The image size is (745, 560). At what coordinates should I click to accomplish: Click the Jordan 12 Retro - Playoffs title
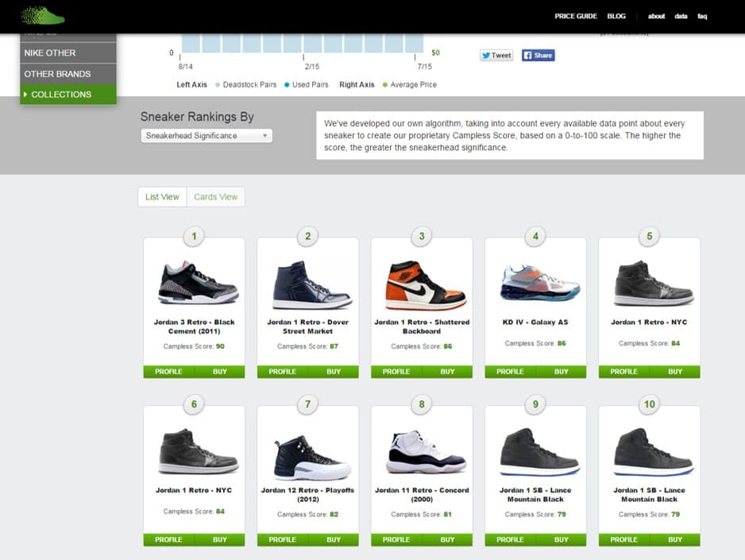[x=308, y=494]
